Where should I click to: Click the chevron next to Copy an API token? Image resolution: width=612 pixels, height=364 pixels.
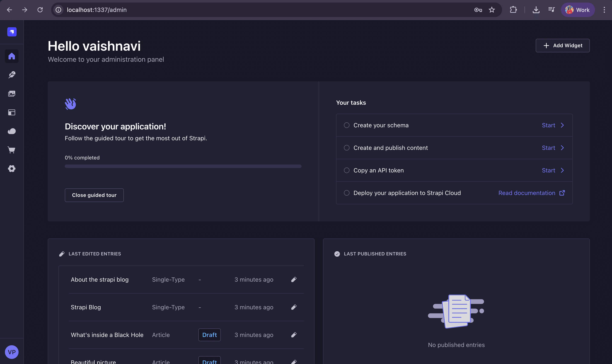562,170
